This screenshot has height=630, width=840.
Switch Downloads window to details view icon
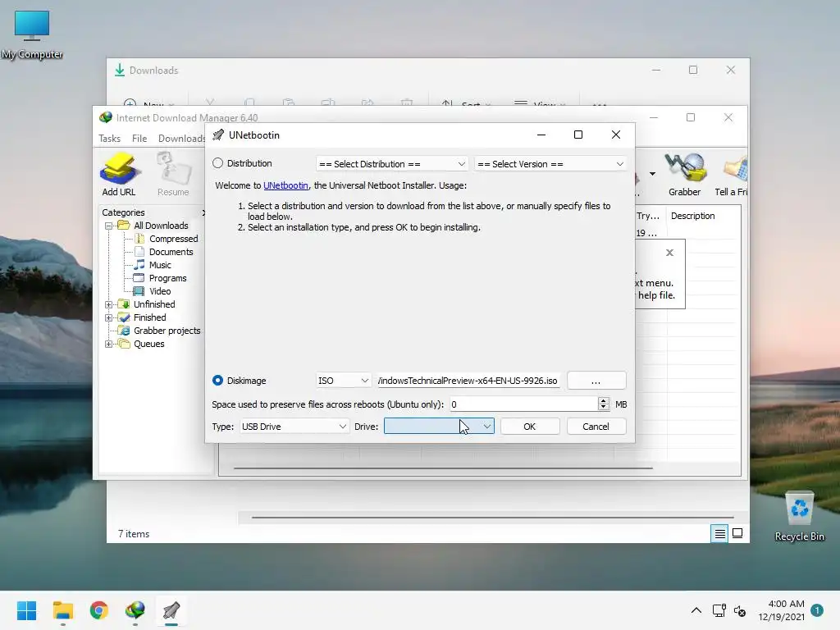click(719, 533)
